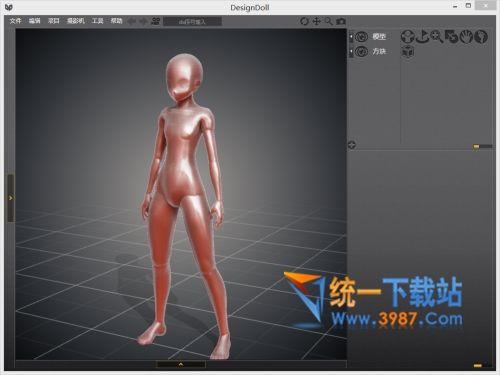Click the object panel size slider handle
500x375 pixels.
click(476, 146)
